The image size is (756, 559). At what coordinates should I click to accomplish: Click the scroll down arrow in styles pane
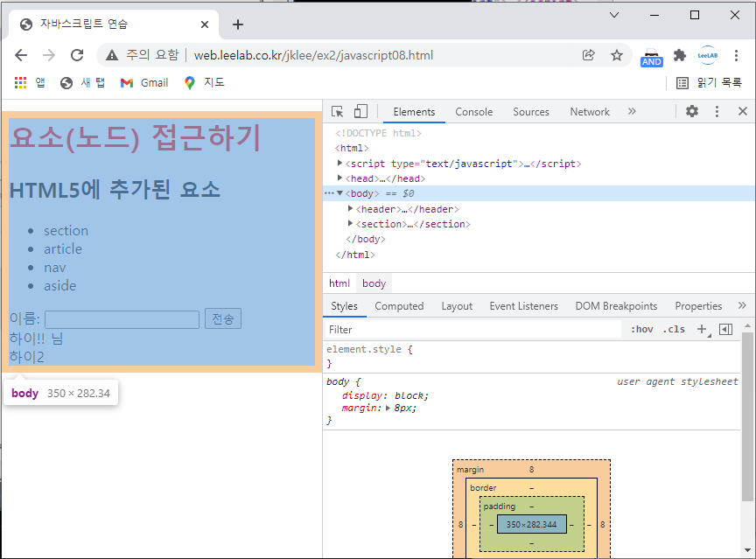click(747, 550)
